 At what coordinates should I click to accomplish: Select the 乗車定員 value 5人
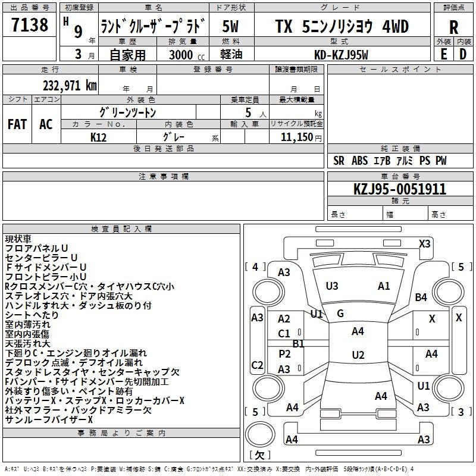point(255,113)
